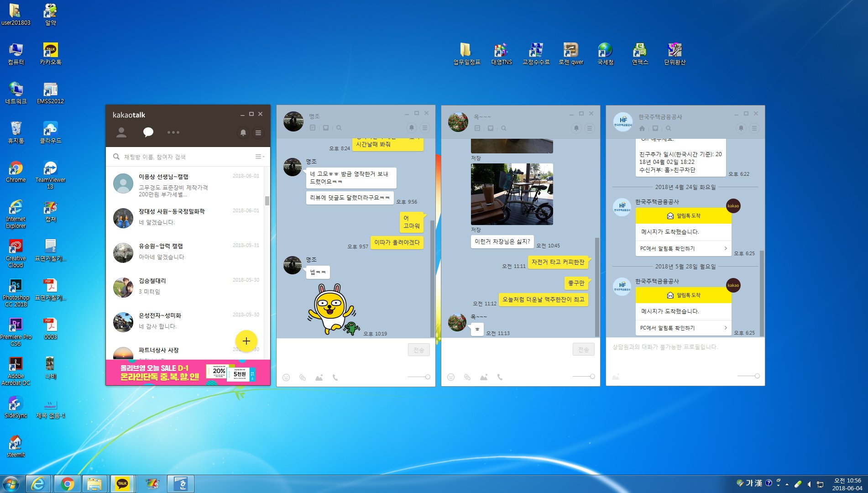Toggle notification bell in 한국주택금융공사 chat
Viewport: 868px width, 493px height.
click(741, 128)
